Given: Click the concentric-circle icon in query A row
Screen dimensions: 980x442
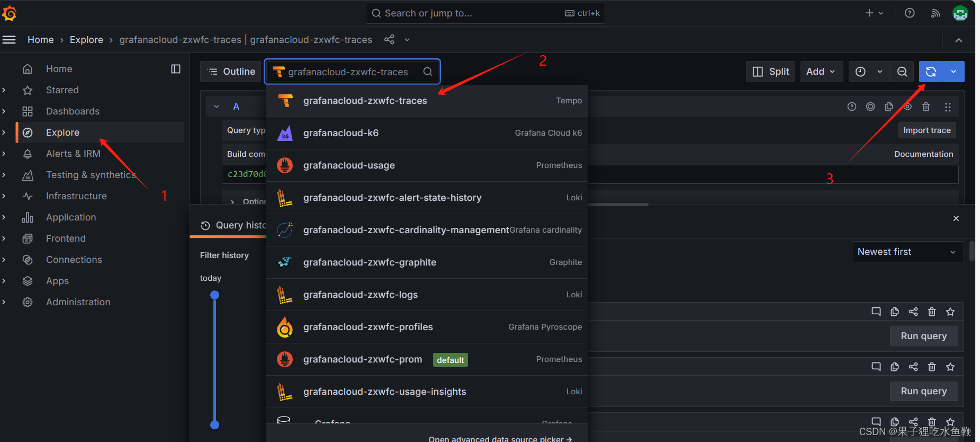Looking at the screenshot, I should (x=870, y=107).
